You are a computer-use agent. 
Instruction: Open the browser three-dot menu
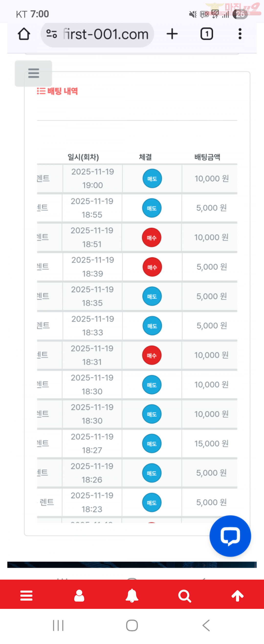click(240, 34)
